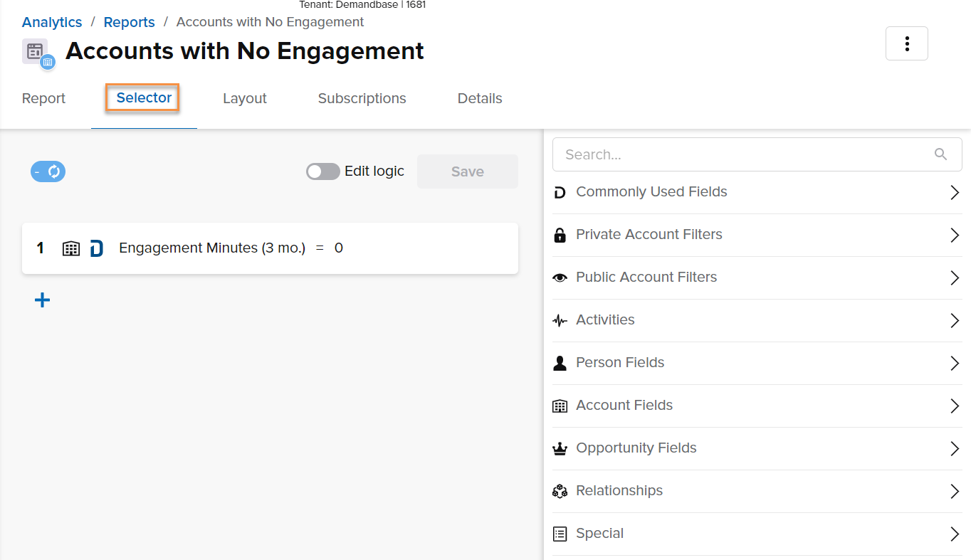Click the Public Account Filters eye icon
The width and height of the screenshot is (971, 560).
pyautogui.click(x=560, y=278)
